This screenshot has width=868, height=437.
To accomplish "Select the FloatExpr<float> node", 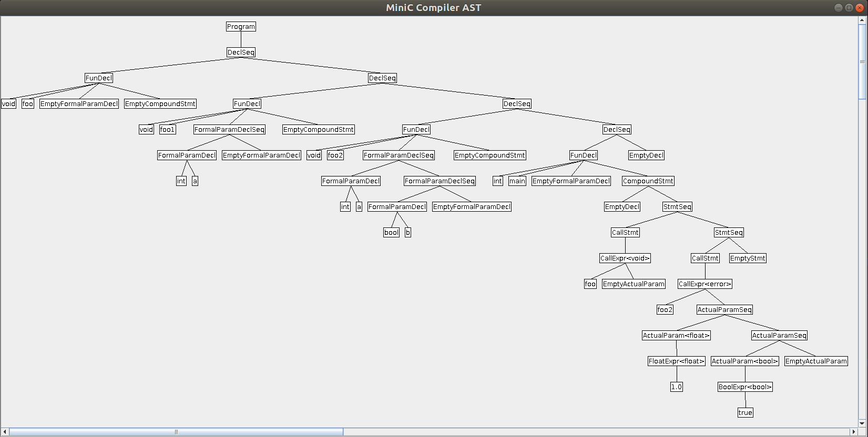I will tap(676, 361).
